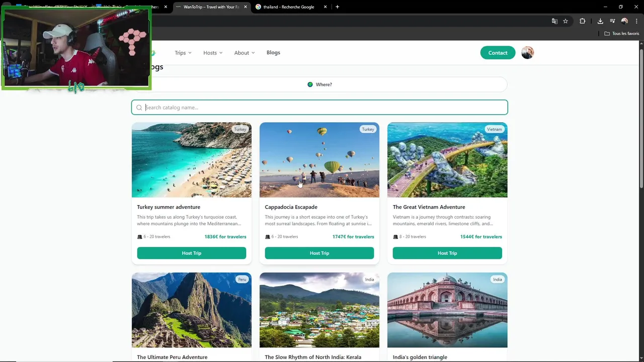This screenshot has height=362, width=644.
Task: Open the Chrome three-dot menu
Action: 636,21
